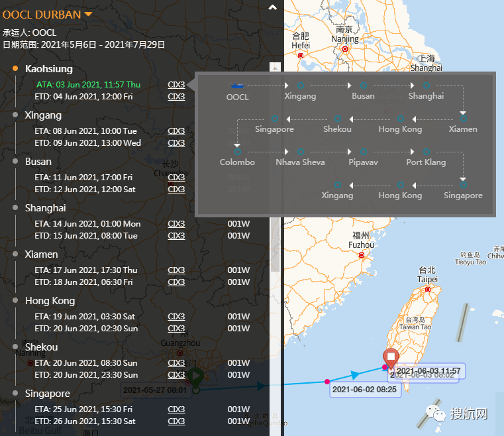Open CIX3 link beside Xiamen ETA
The image size is (504, 436).
click(x=176, y=270)
